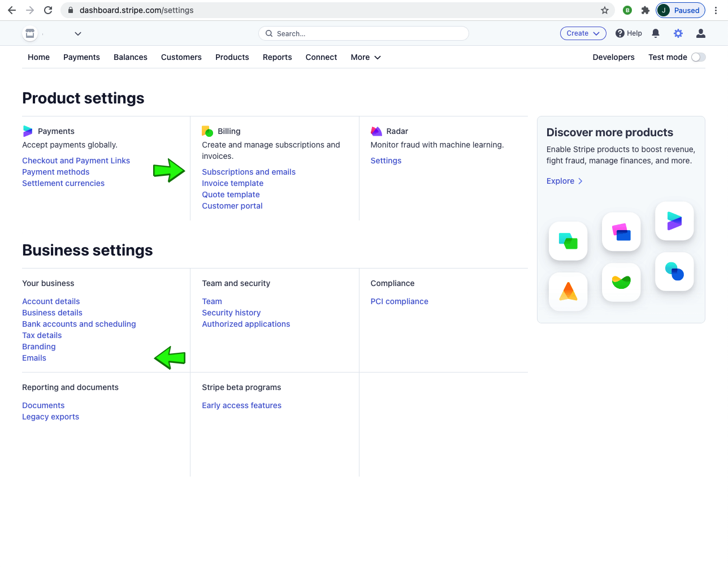This screenshot has height=567, width=728.
Task: Click the pink-blue cards product tile
Action: tap(621, 232)
